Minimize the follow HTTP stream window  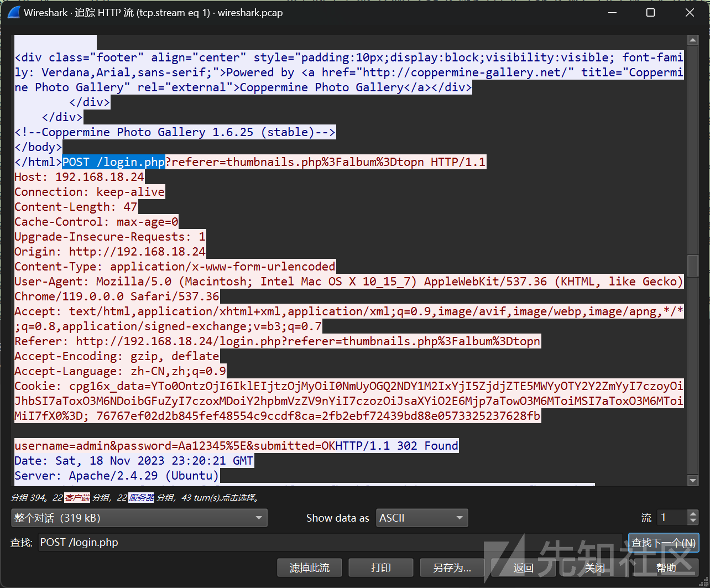[x=612, y=13]
